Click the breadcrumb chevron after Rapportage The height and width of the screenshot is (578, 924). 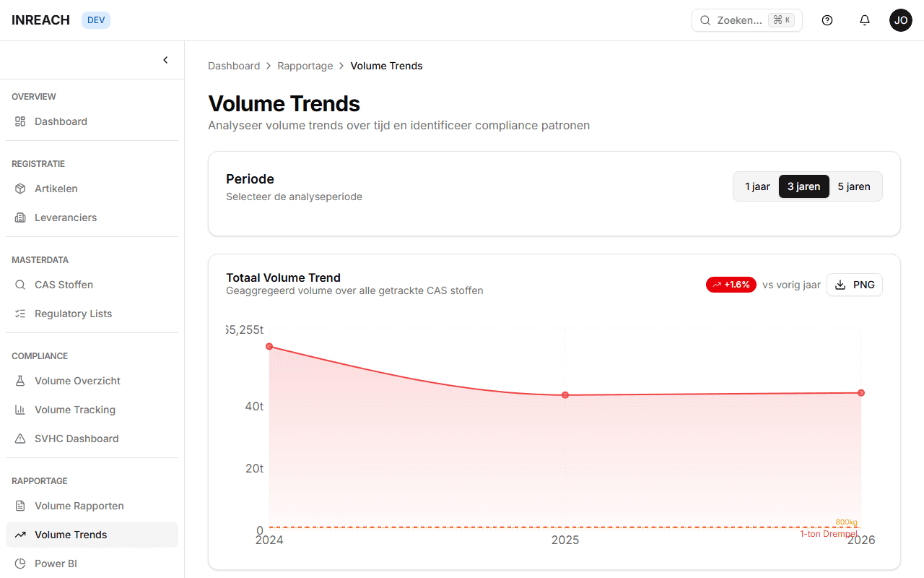tap(342, 66)
